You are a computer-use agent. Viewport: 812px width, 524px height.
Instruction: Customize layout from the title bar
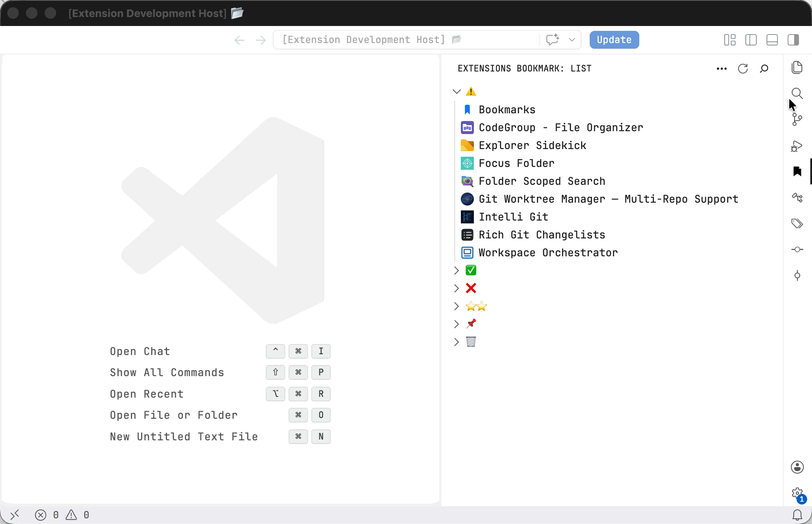(x=730, y=40)
